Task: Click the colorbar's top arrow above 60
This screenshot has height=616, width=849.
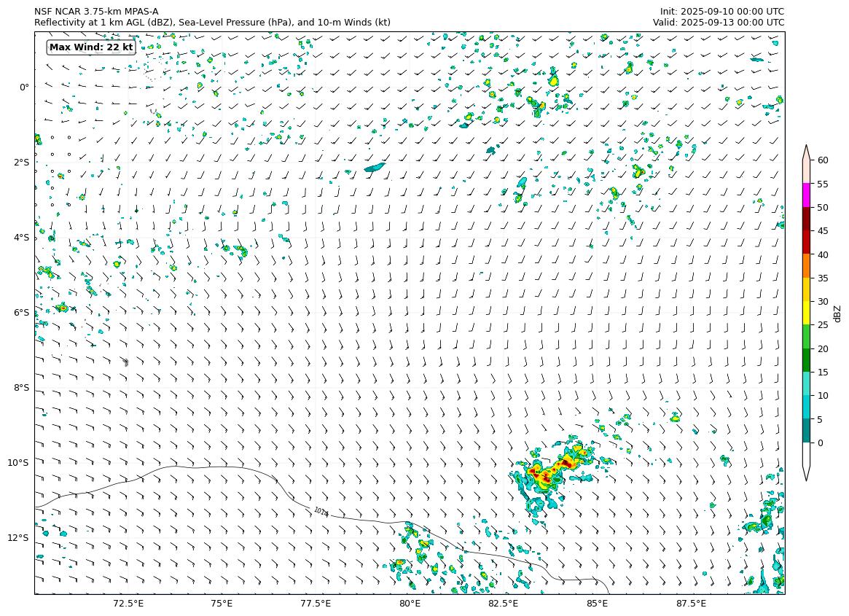Action: point(807,152)
